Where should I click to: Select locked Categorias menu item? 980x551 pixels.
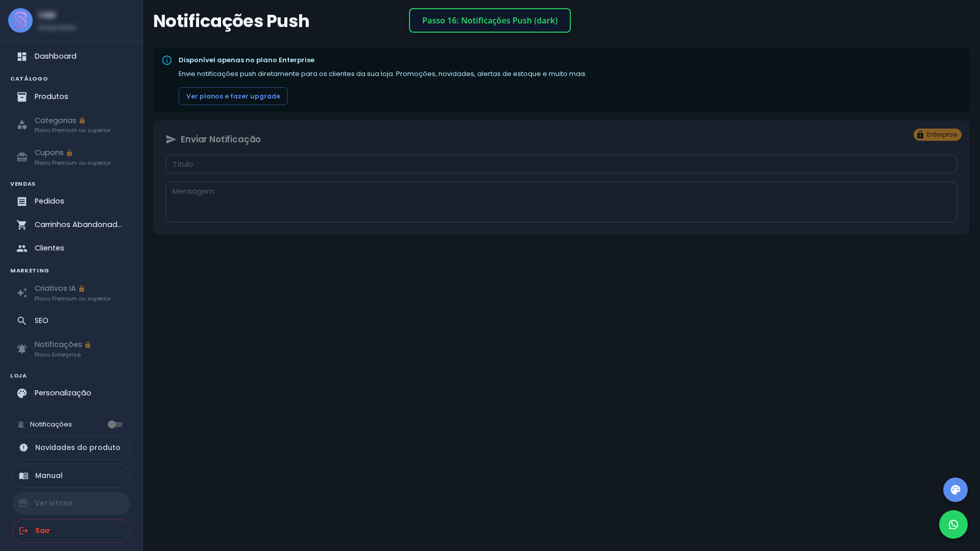pos(71,125)
